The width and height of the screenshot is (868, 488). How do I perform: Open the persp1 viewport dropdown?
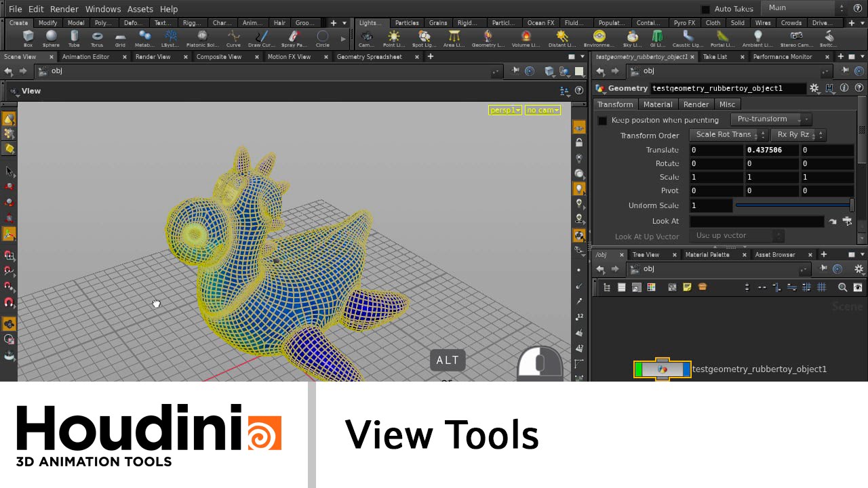click(x=505, y=110)
